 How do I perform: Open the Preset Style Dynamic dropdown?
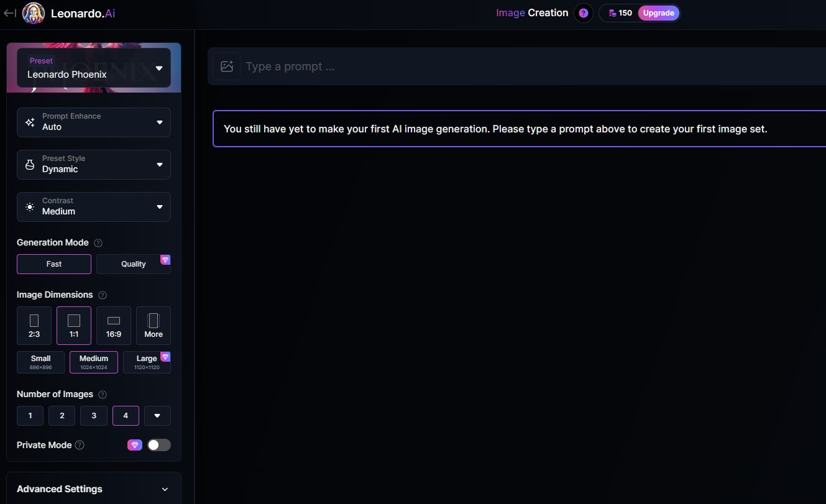tap(94, 165)
